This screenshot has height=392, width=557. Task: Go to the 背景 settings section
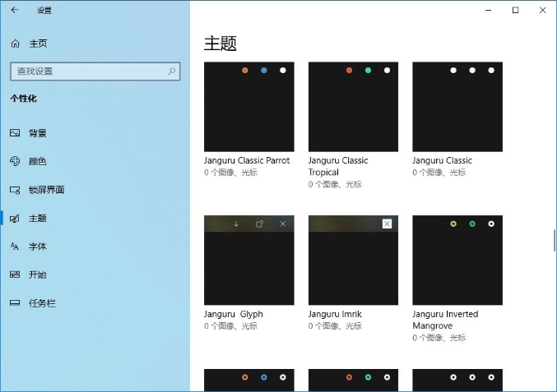(38, 133)
